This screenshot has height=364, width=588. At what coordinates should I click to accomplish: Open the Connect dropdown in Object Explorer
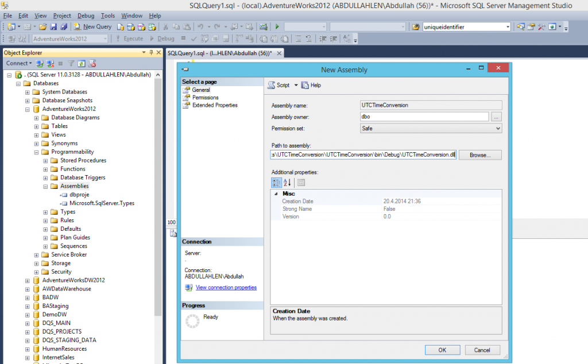[x=19, y=63]
